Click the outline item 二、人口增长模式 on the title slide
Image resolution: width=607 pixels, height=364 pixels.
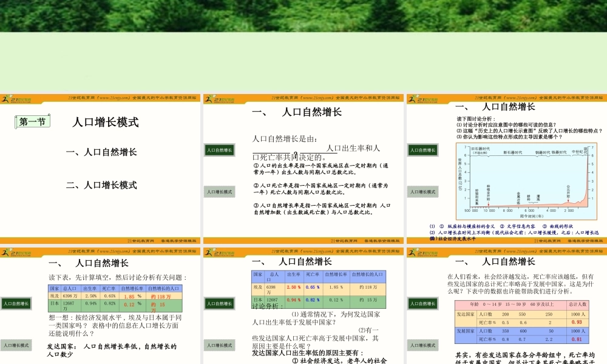(x=101, y=185)
